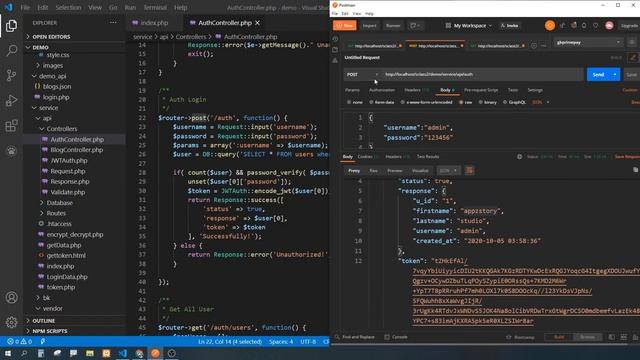Switch to the Build view toggle in Postman
The height and width of the screenshot is (360, 640).
(x=559, y=337)
